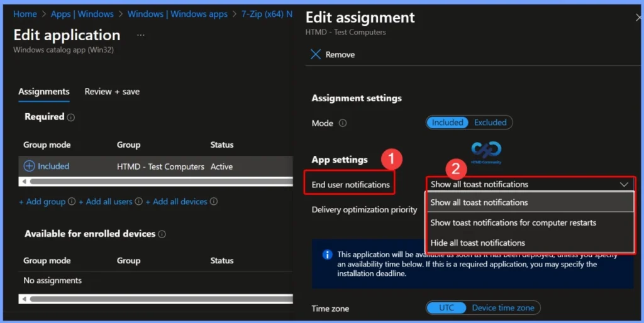The height and width of the screenshot is (323, 644).
Task: Click the + Add all devices link
Action: pos(177,202)
